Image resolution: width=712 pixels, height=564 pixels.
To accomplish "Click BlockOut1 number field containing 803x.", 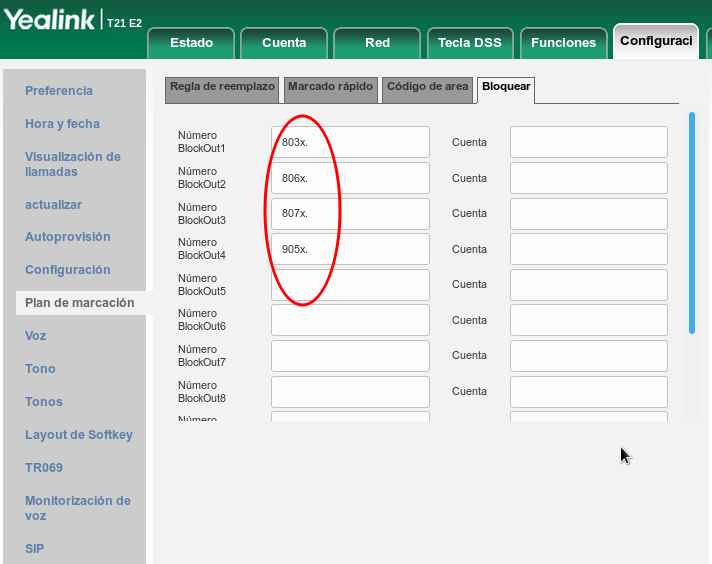I will [350, 142].
